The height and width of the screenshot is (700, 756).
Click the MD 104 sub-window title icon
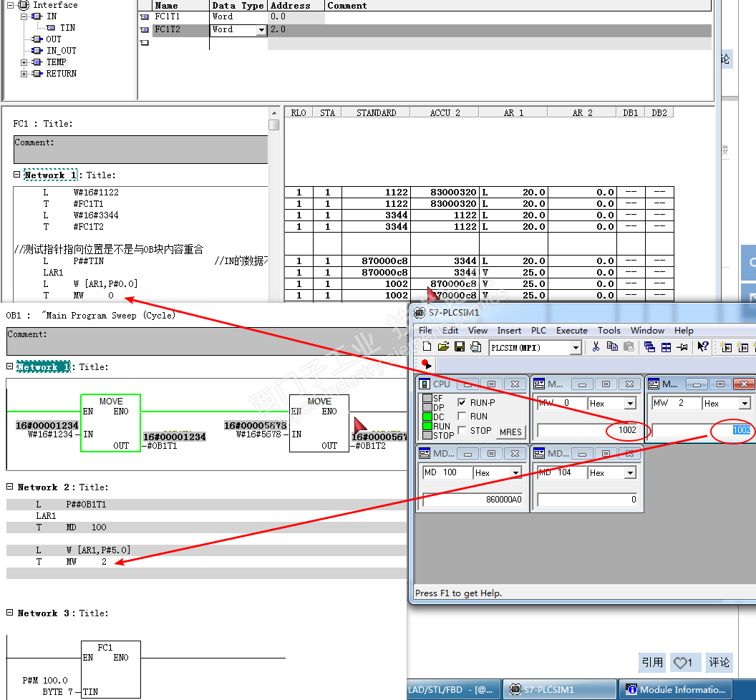coord(539,453)
